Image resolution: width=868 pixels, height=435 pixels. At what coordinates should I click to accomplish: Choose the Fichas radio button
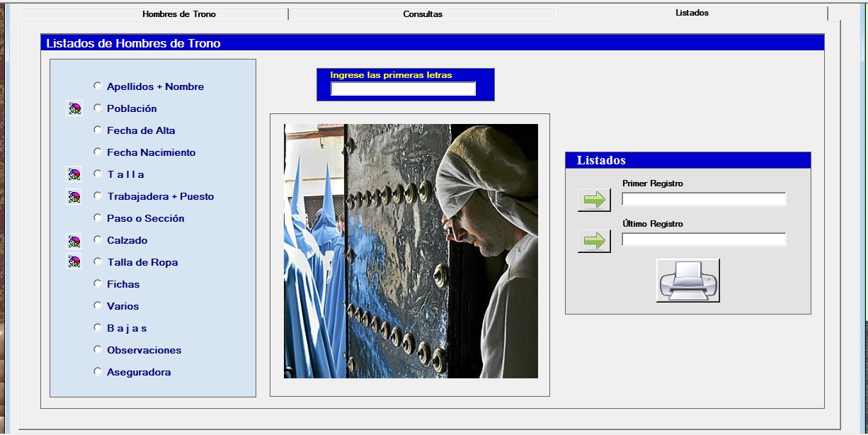click(98, 283)
